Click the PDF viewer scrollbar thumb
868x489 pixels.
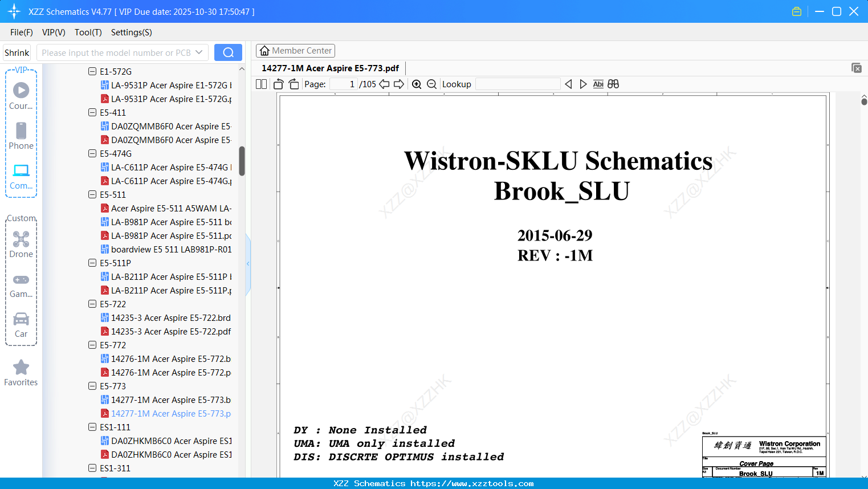coord(864,101)
